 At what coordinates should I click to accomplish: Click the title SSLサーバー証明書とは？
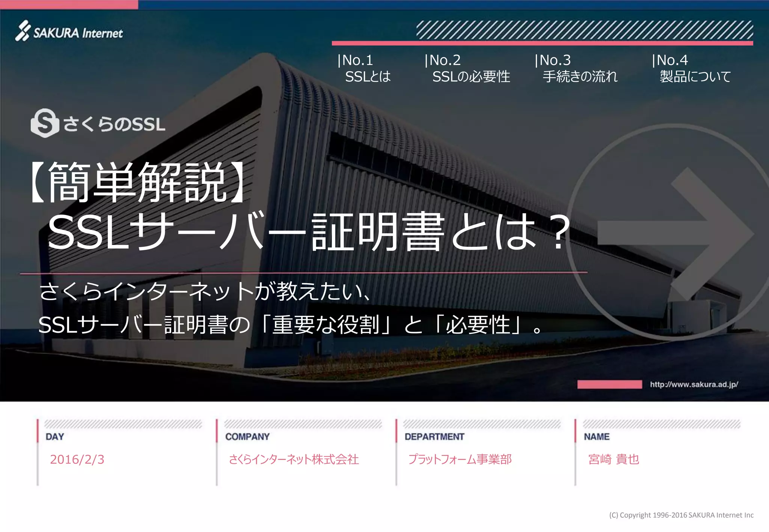coord(309,232)
